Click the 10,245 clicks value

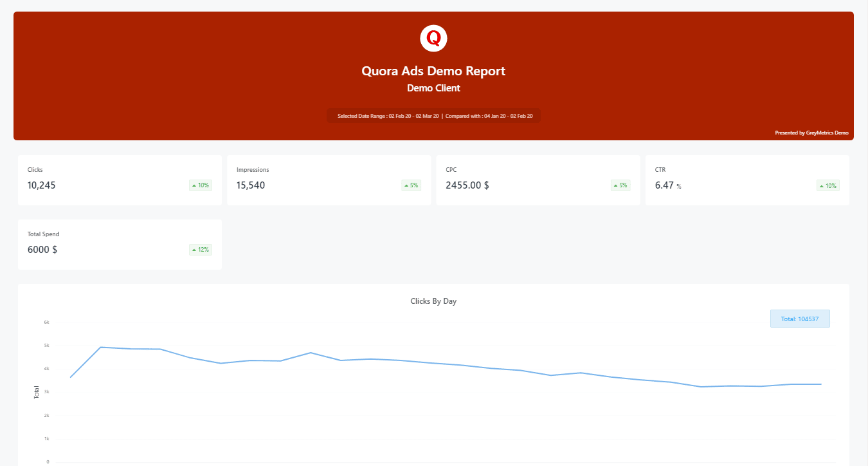tap(42, 185)
